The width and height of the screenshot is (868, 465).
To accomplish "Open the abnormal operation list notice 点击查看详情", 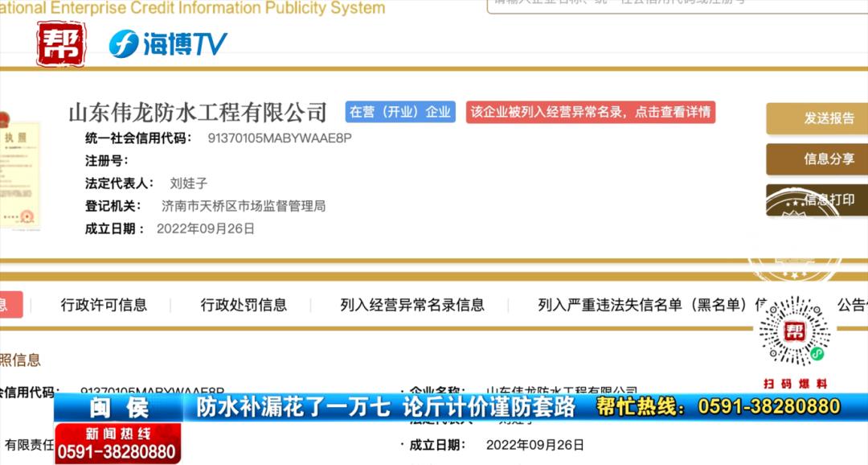I will 591,112.
